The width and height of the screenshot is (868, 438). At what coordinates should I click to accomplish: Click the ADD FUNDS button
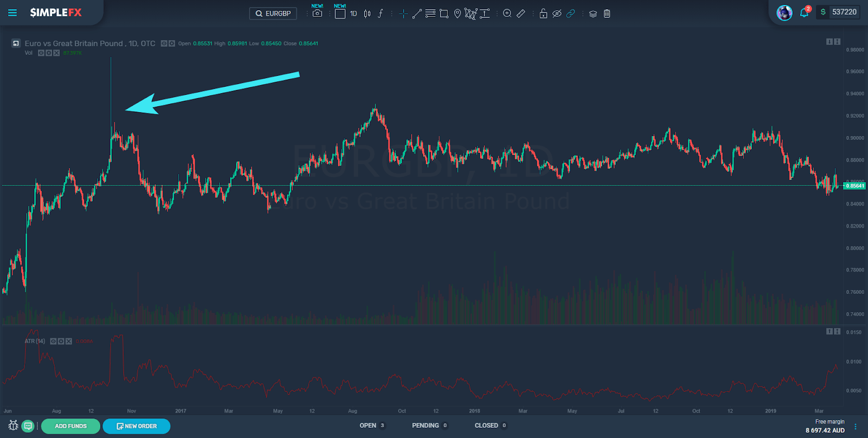point(71,426)
